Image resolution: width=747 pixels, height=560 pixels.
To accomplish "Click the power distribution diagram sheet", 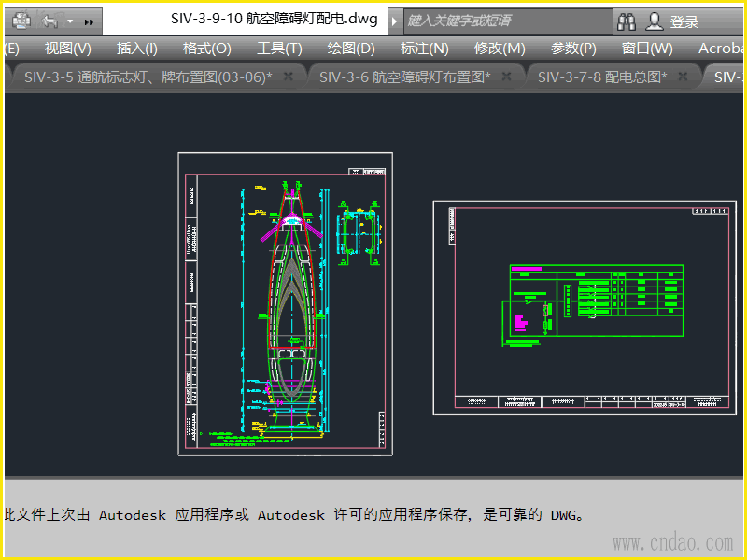I will coord(585,308).
